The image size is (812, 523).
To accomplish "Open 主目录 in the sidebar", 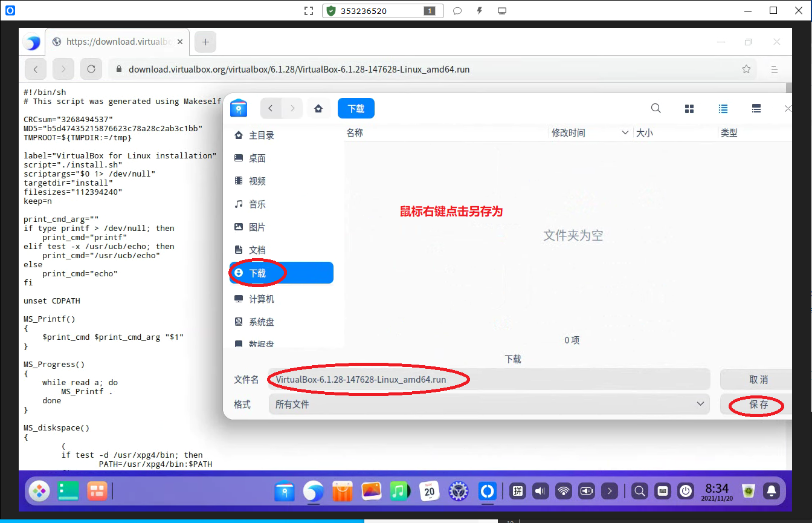I will point(282,135).
